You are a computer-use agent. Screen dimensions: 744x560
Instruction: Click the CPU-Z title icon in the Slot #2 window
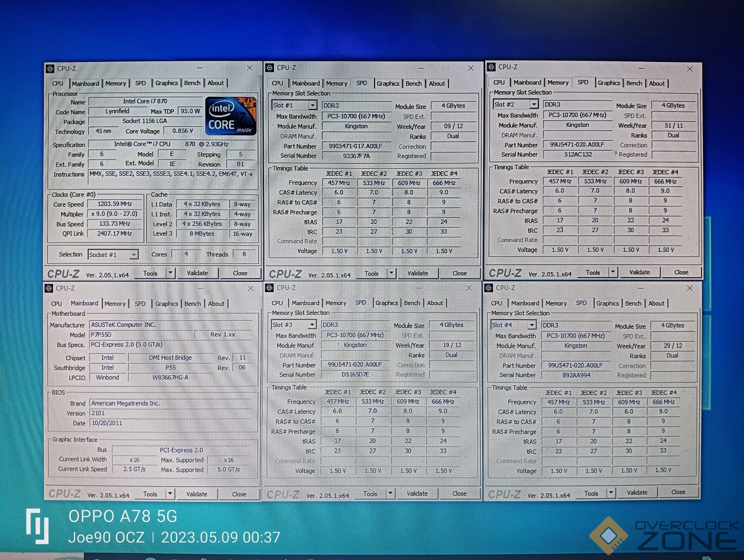click(491, 67)
